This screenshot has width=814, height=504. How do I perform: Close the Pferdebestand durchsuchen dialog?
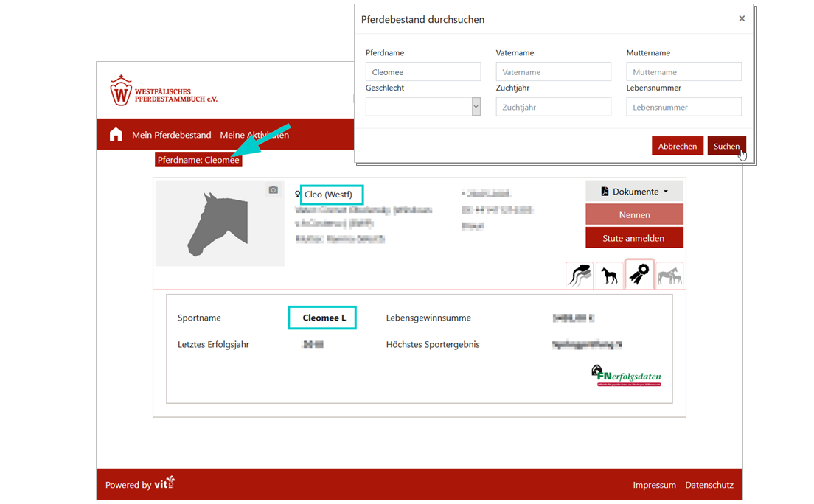click(x=742, y=18)
